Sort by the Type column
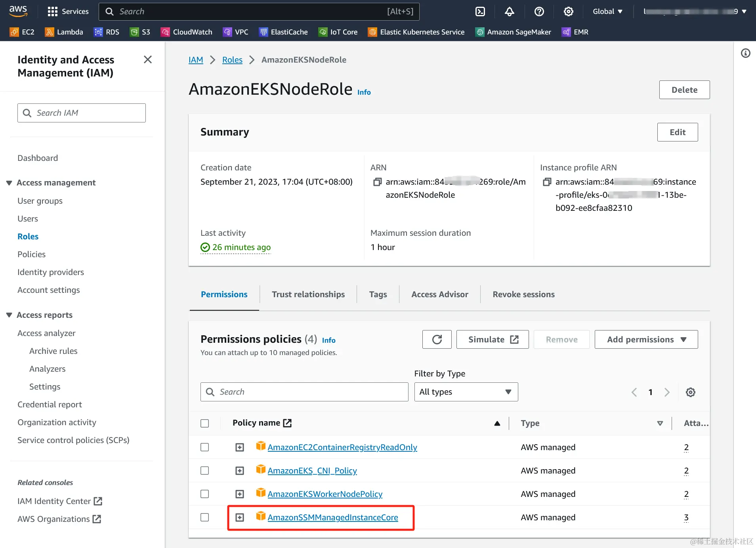 [x=660, y=423]
